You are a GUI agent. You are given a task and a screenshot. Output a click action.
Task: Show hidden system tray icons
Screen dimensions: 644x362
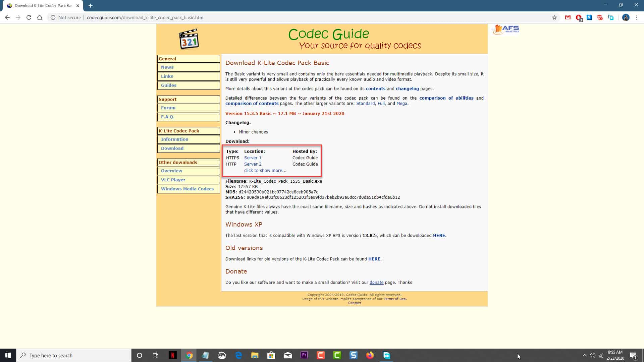tap(585, 355)
